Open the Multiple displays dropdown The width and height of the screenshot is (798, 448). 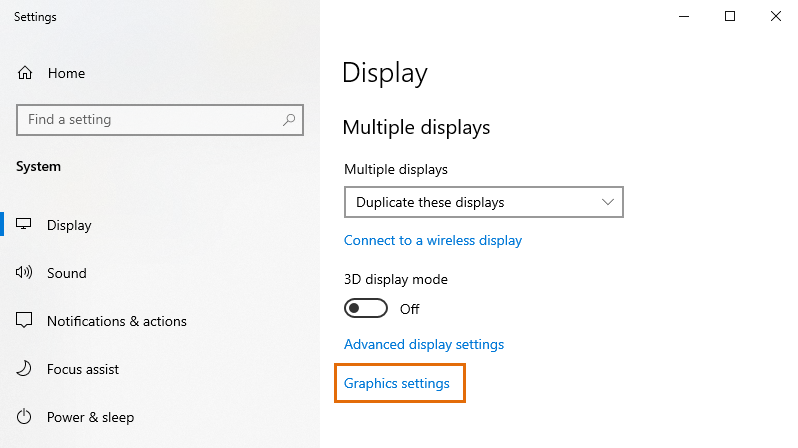pos(483,202)
